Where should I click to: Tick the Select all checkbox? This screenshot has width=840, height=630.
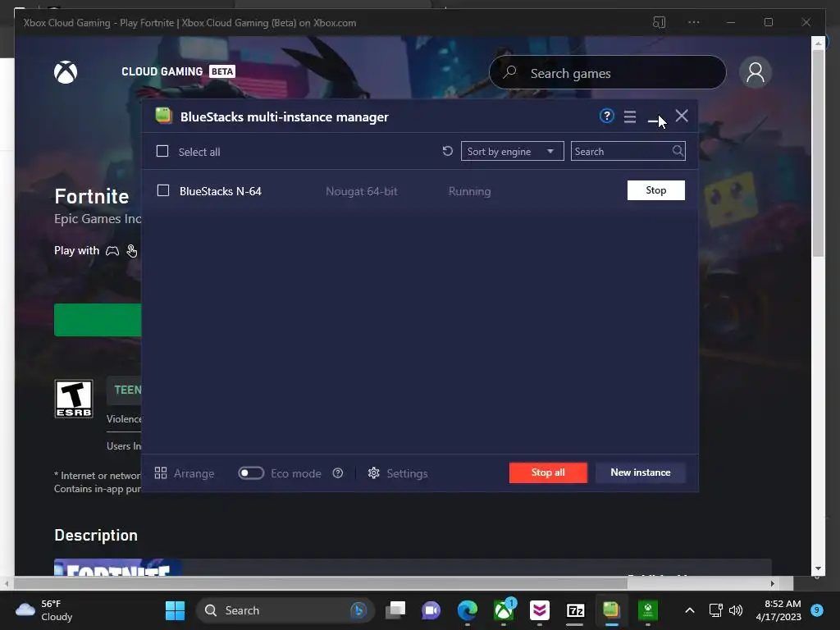[x=162, y=151]
